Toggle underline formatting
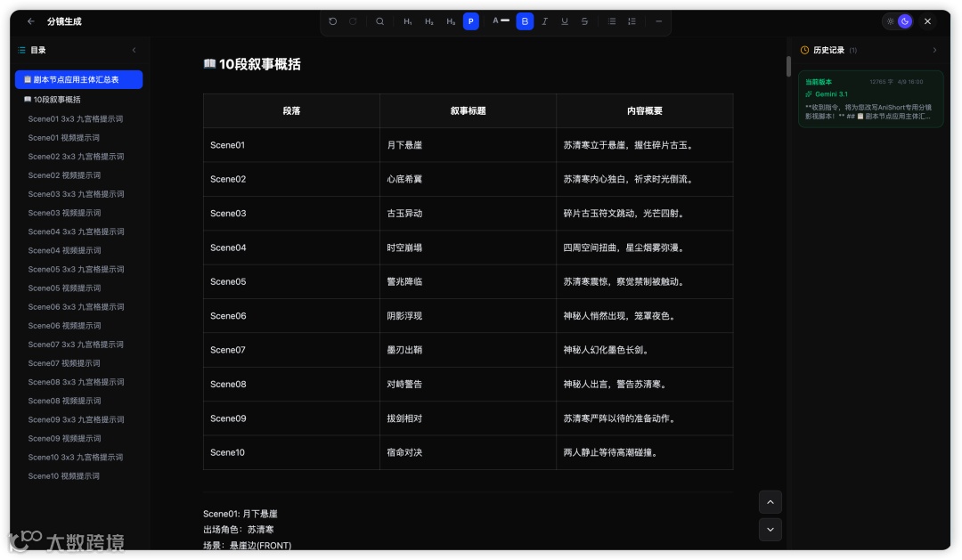 [565, 21]
